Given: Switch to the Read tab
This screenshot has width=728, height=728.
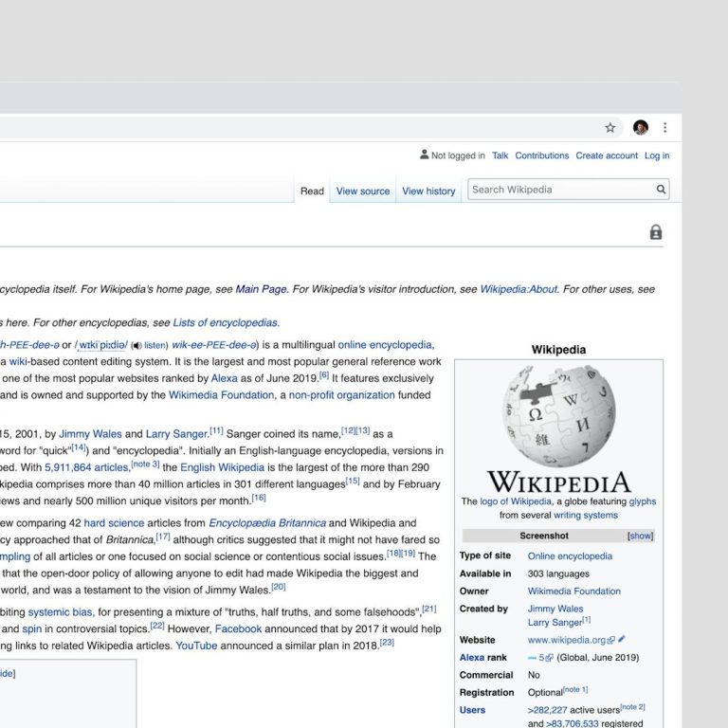Looking at the screenshot, I should point(312,191).
